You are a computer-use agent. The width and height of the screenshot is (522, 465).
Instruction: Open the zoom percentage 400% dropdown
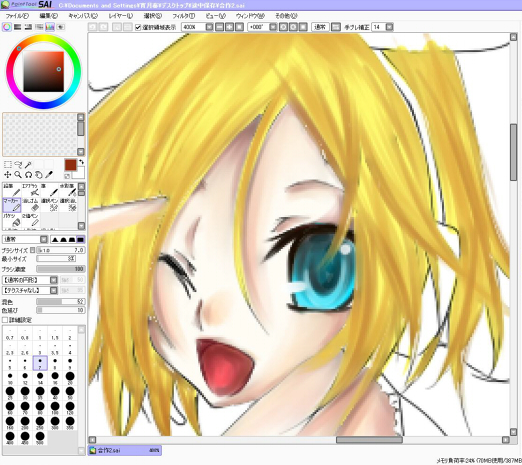209,27
